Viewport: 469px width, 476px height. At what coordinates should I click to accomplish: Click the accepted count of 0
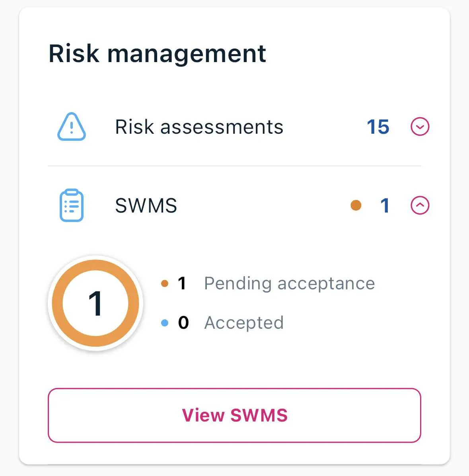[x=183, y=323]
